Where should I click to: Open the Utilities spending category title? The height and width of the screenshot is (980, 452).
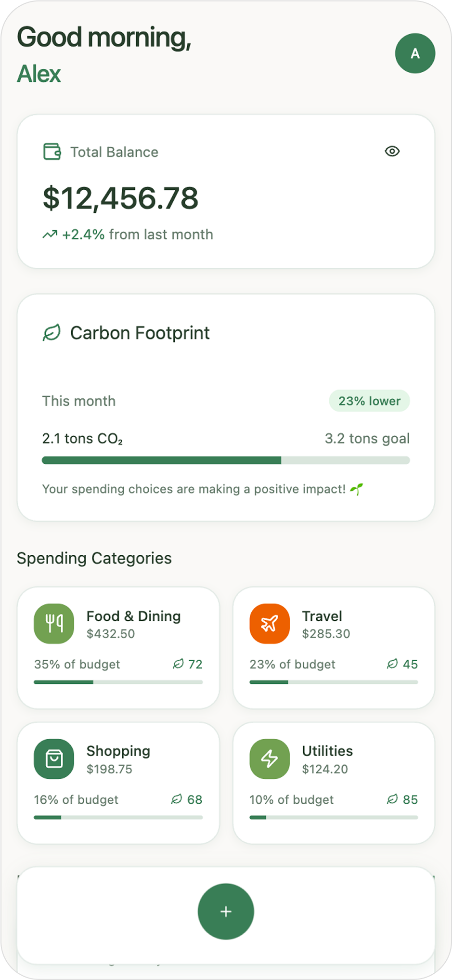coord(327,751)
